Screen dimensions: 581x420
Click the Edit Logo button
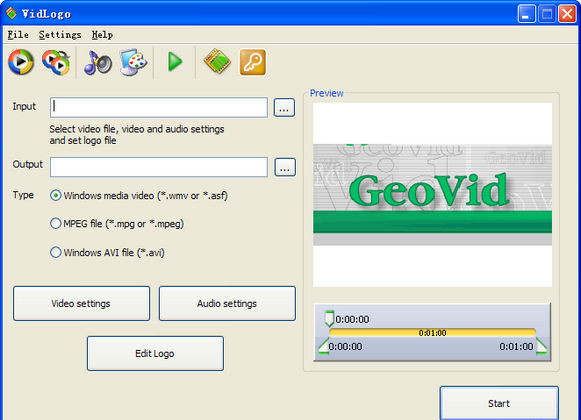pos(155,354)
